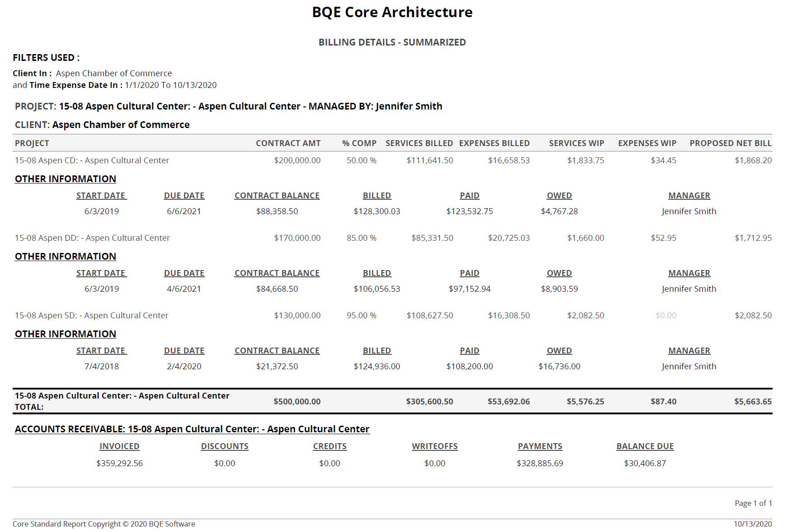Select the 15-08 Aspen DD project row name
This screenshot has height=532, width=787.
pos(93,238)
